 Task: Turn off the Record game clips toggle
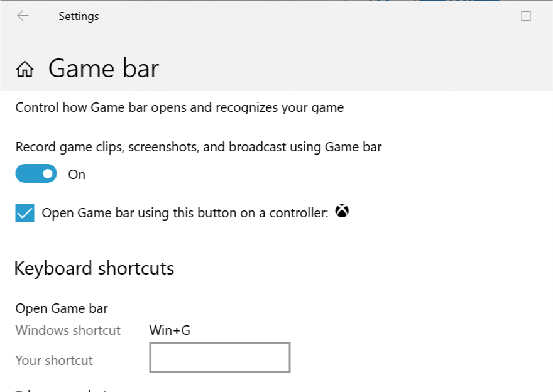point(36,173)
